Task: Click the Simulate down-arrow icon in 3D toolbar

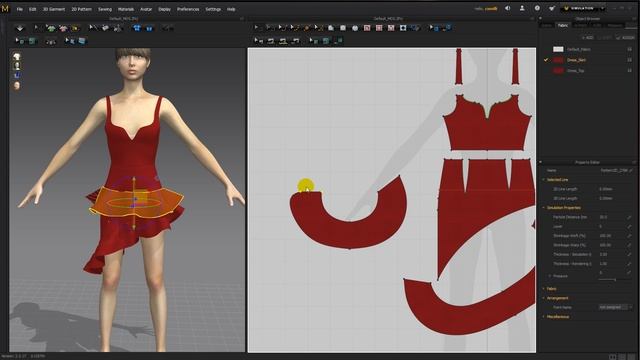Action: pos(20,28)
